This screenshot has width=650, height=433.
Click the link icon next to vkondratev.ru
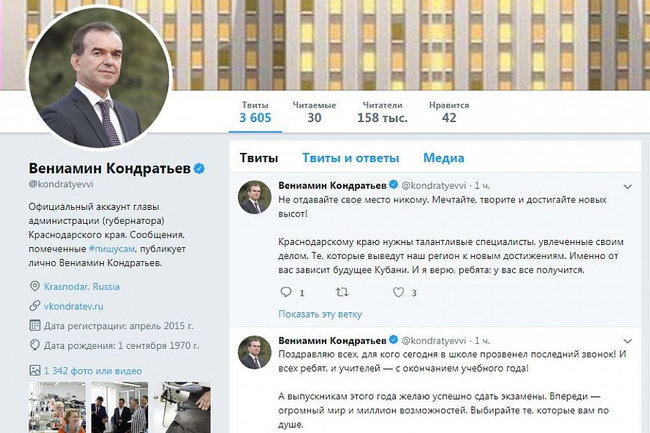[x=35, y=306]
